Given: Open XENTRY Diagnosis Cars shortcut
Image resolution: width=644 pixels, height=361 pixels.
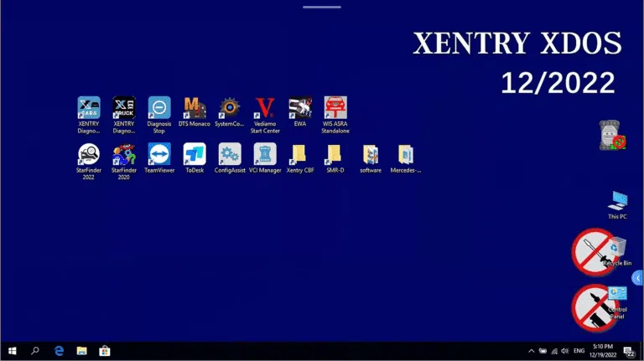Looking at the screenshot, I should (x=89, y=115).
